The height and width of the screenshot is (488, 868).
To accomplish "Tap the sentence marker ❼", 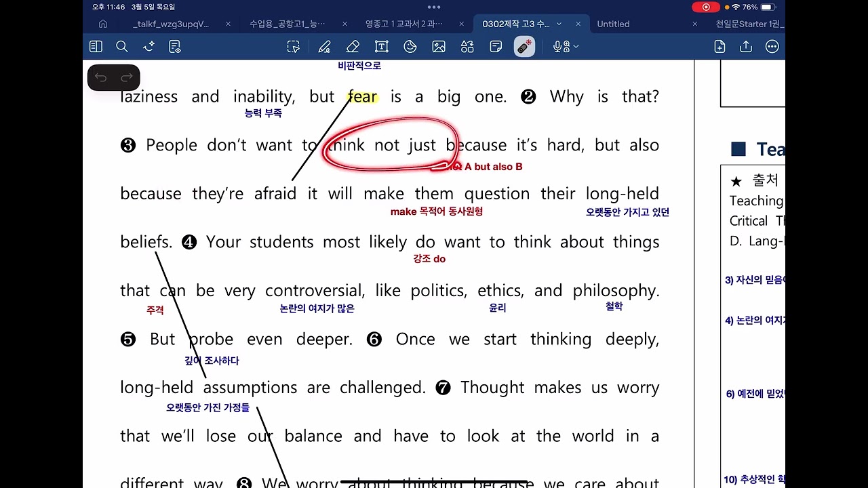I will coord(443,388).
